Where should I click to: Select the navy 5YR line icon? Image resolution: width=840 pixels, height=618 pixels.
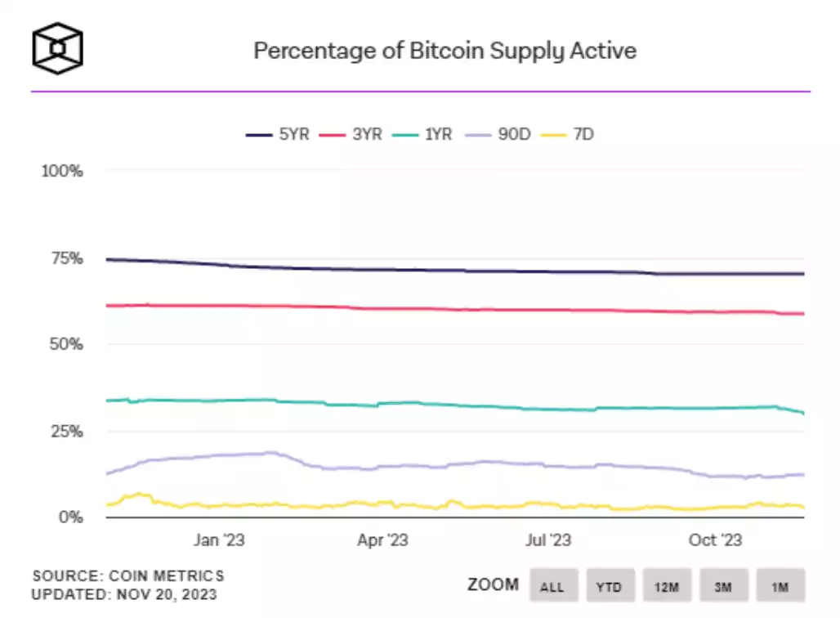(x=258, y=134)
